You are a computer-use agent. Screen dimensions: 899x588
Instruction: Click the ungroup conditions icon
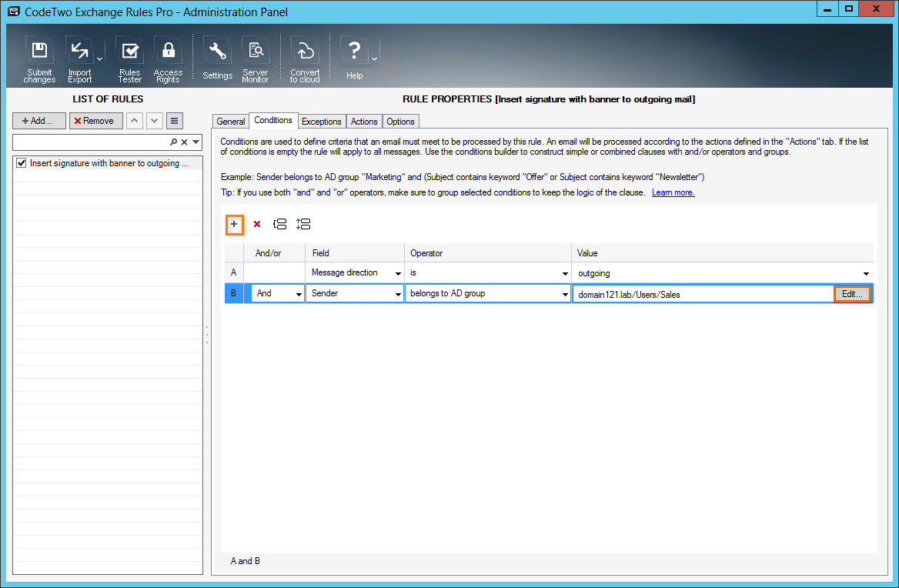303,224
